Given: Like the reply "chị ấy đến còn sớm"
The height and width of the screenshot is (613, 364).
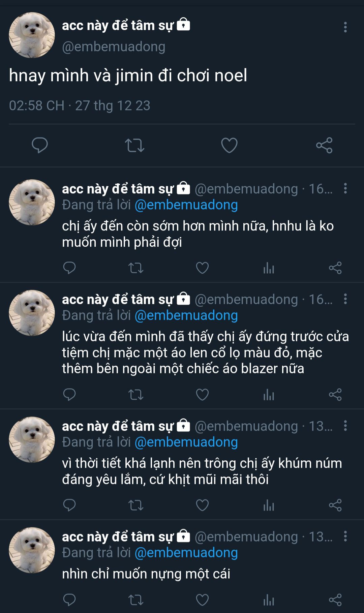Looking at the screenshot, I should click(x=202, y=268).
